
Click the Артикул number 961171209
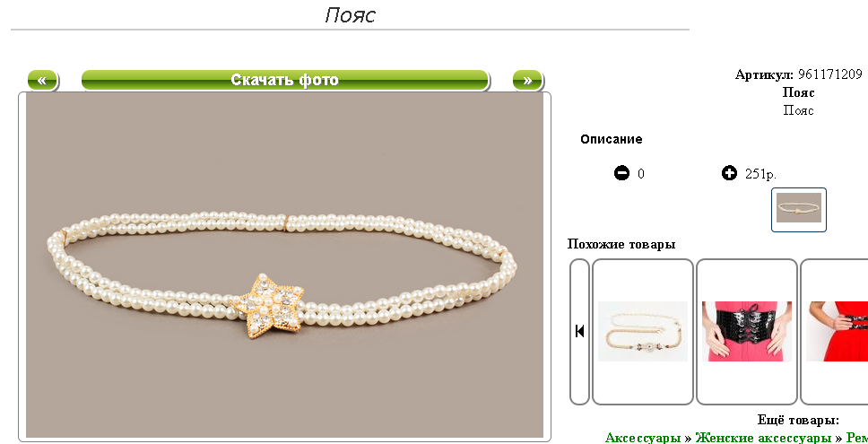pyautogui.click(x=830, y=74)
